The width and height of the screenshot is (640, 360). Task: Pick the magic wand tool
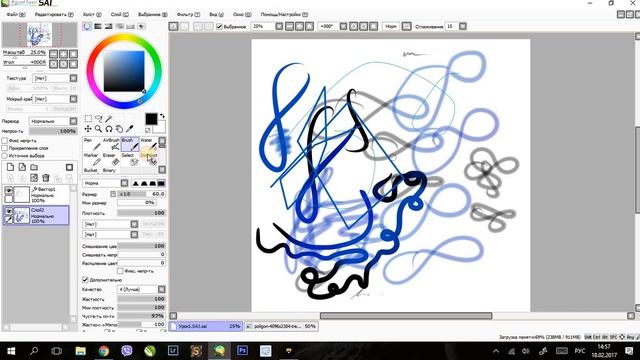109,119
